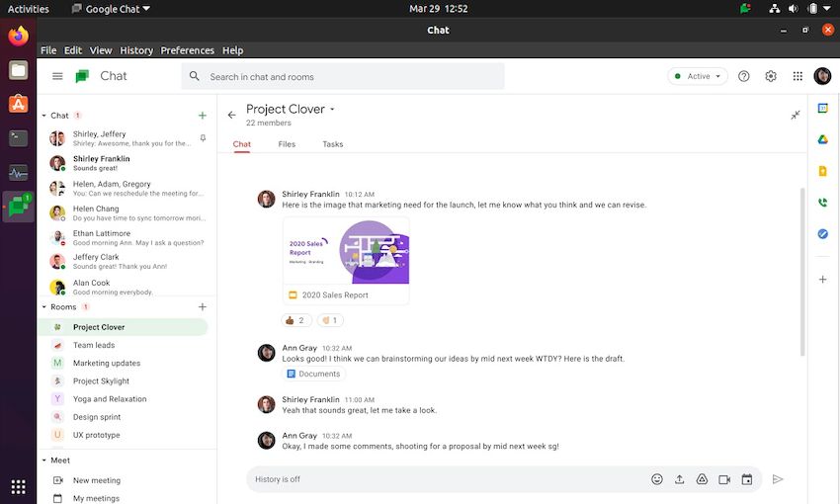Open the History menu
840x504 pixels.
tap(136, 50)
